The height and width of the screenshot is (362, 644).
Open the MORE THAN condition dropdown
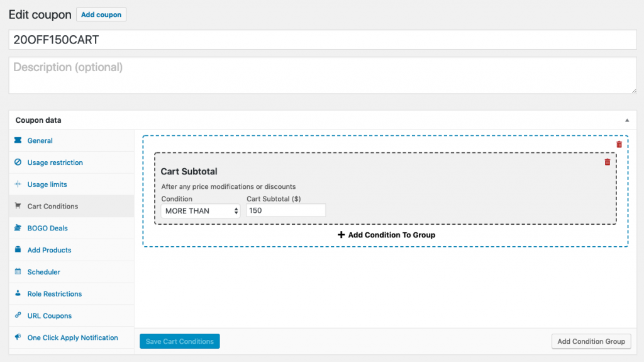tap(201, 211)
